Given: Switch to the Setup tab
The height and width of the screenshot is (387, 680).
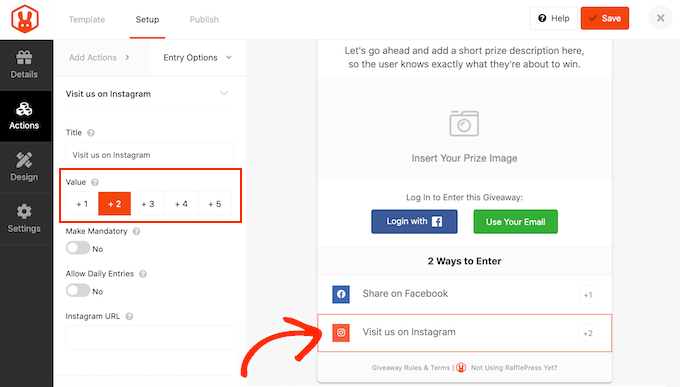Looking at the screenshot, I should [x=147, y=20].
